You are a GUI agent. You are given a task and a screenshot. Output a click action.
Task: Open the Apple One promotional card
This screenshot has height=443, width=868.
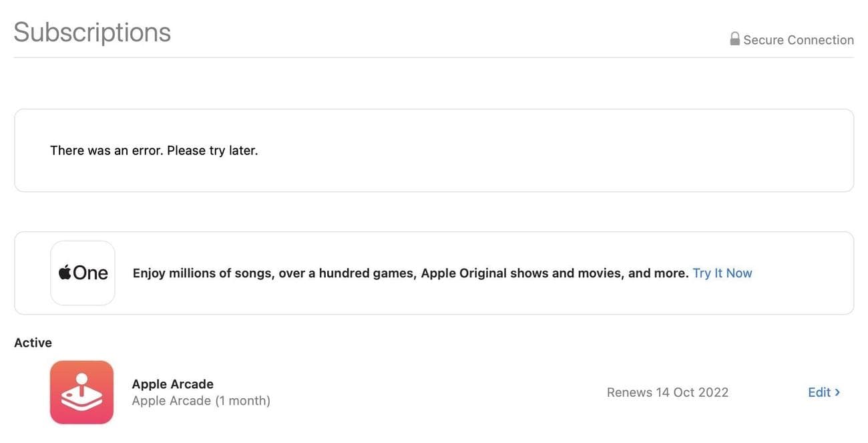[434, 273]
